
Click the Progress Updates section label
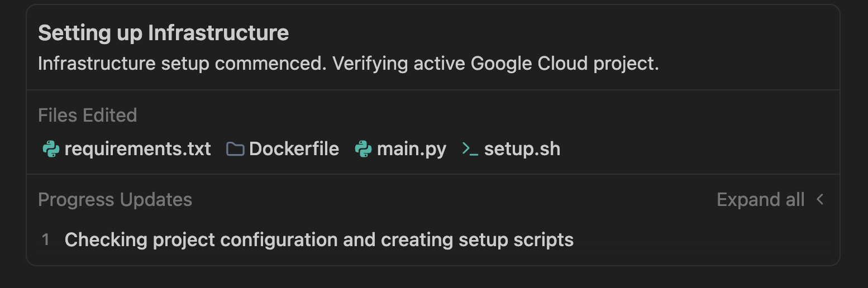coord(115,199)
